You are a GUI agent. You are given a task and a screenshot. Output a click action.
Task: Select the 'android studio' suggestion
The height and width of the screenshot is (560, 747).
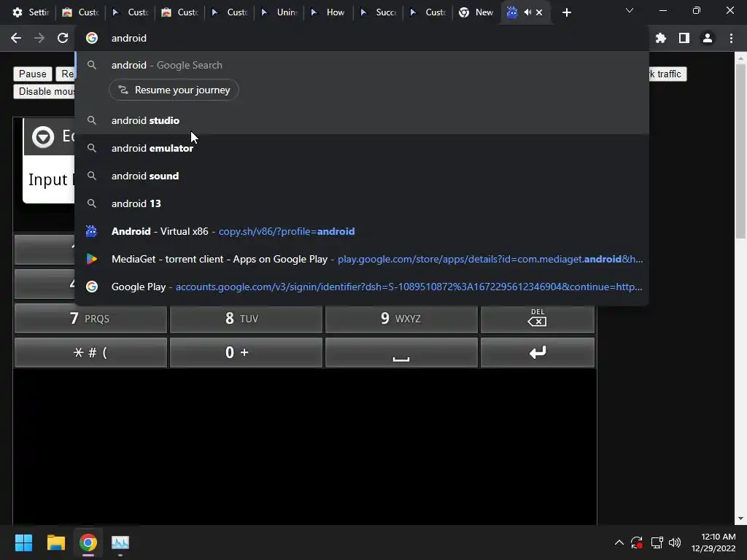(362, 120)
